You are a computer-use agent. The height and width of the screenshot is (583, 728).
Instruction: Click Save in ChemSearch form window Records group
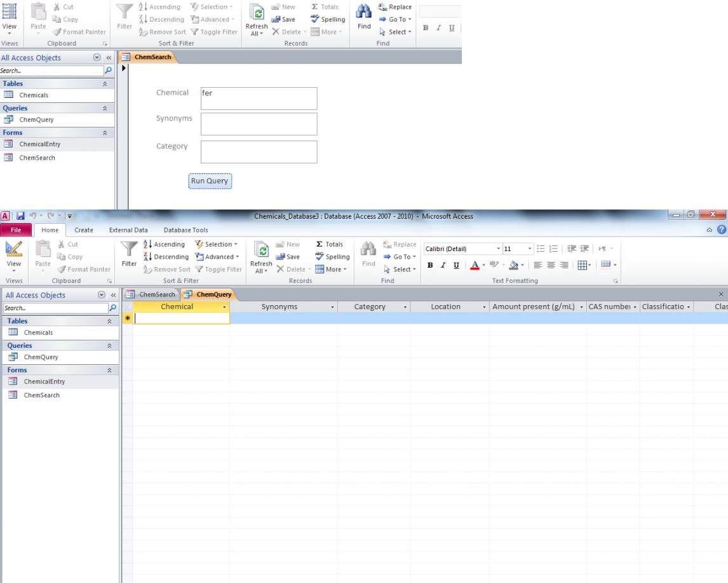click(283, 20)
